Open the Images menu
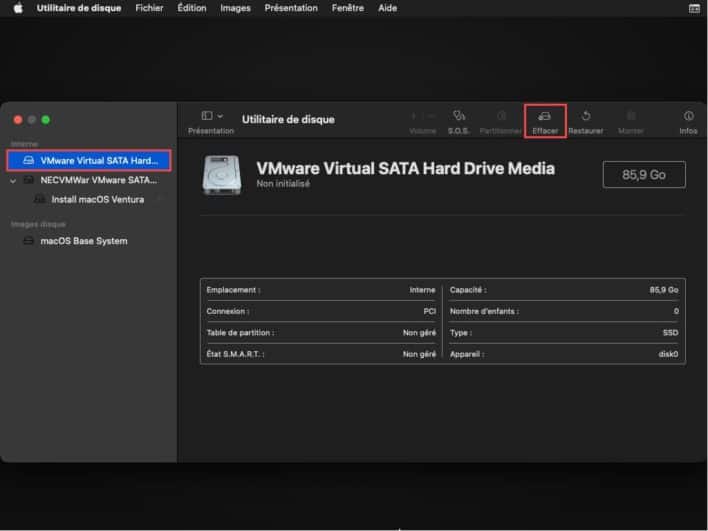Screen dimensions: 708x531 [235, 8]
